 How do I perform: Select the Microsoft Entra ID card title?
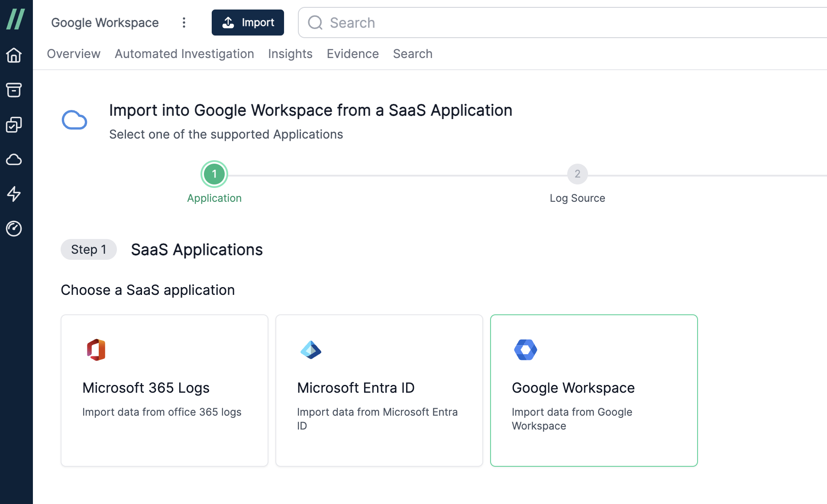(356, 388)
